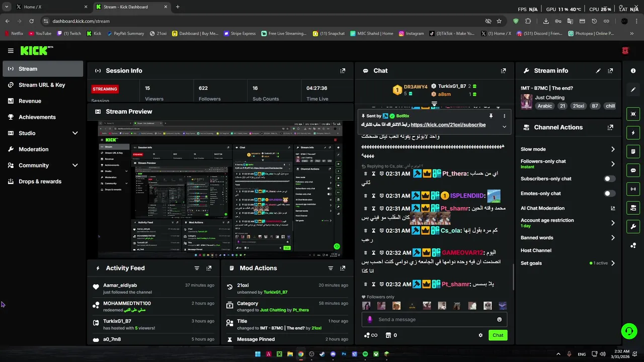
Task: Open Windows Start menu
Action: [258, 354]
